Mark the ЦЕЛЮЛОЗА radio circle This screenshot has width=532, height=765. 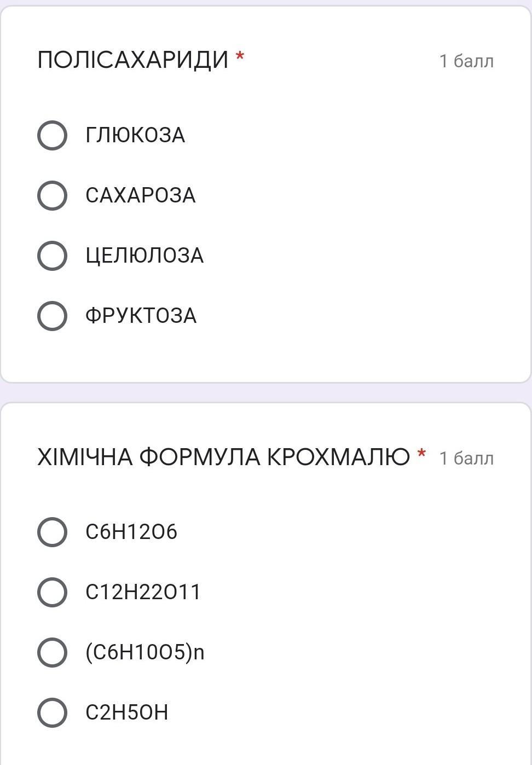point(52,256)
